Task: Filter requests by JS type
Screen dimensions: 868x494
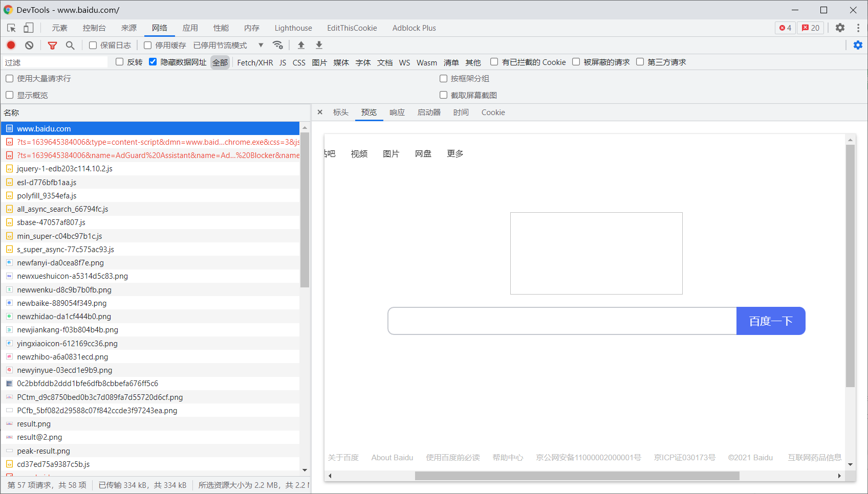Action: coord(283,62)
